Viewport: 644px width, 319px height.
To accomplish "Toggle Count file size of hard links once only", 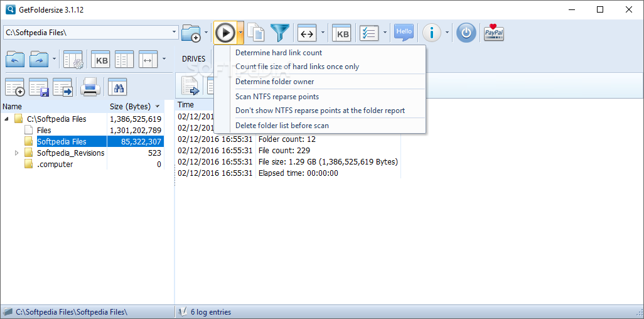I will point(319,67).
